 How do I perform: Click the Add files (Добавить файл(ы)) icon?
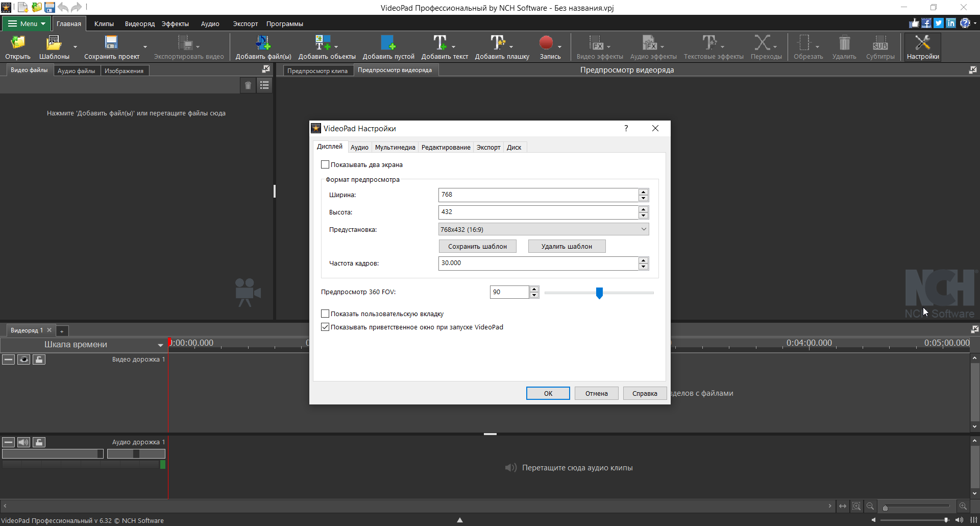click(263, 43)
